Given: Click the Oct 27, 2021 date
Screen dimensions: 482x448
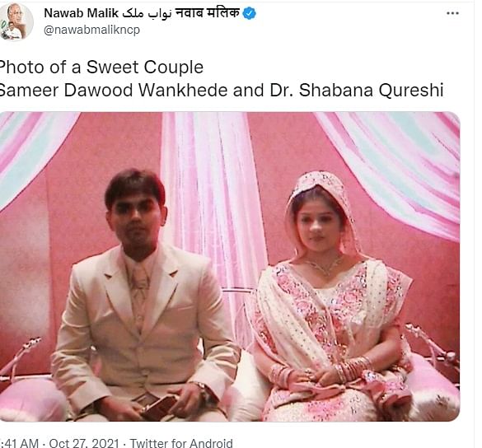Looking at the screenshot, I should click(84, 443).
